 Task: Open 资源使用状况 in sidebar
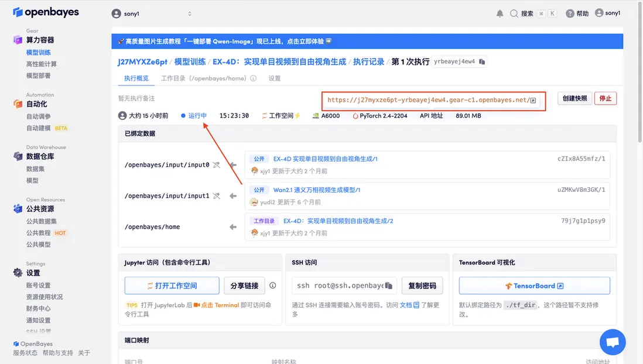45,297
